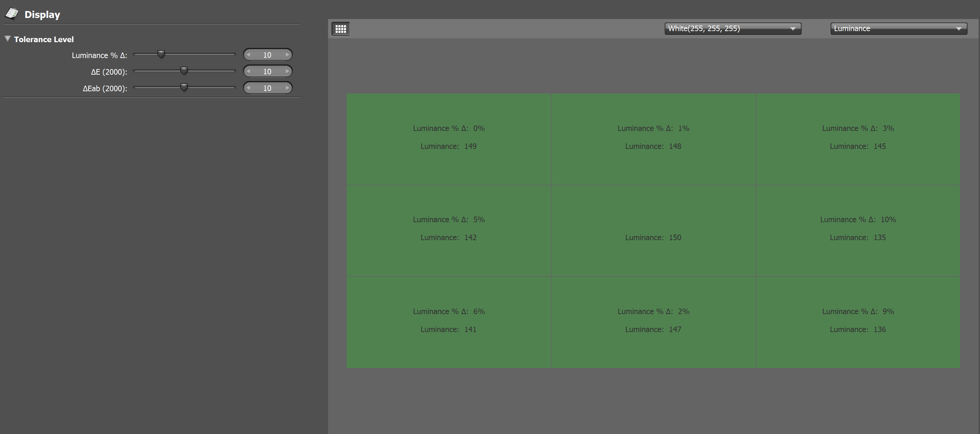980x434 pixels.
Task: Increase ΔEab (2000) with right arrow
Action: tap(287, 88)
